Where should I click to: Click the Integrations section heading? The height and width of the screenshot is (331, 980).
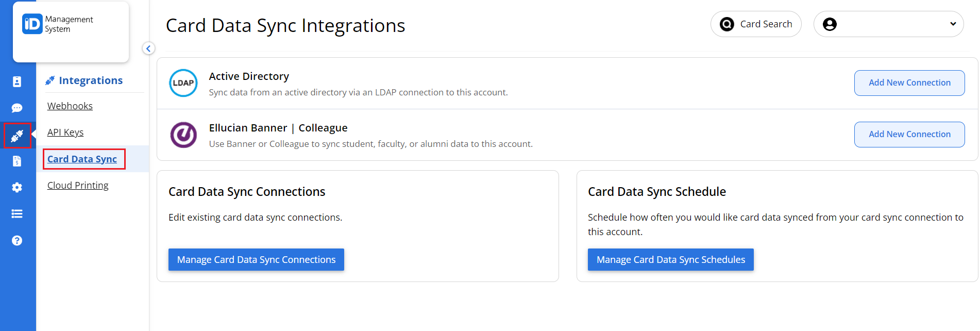pyautogui.click(x=91, y=80)
